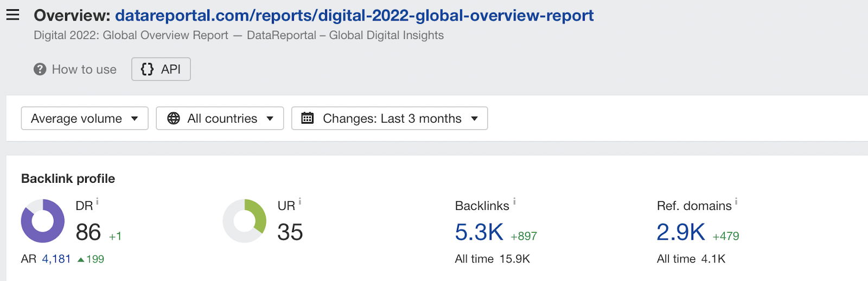Click the How to use help link

(x=84, y=69)
